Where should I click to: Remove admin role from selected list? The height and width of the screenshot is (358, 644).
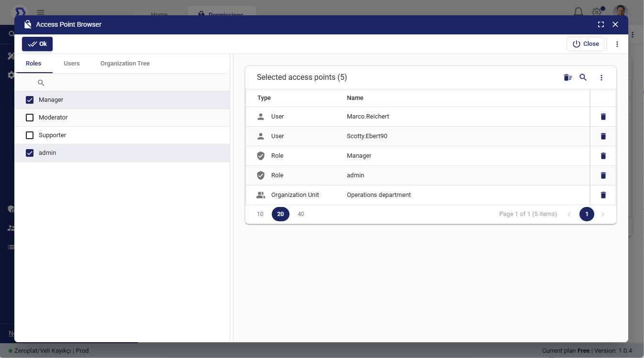pyautogui.click(x=603, y=175)
